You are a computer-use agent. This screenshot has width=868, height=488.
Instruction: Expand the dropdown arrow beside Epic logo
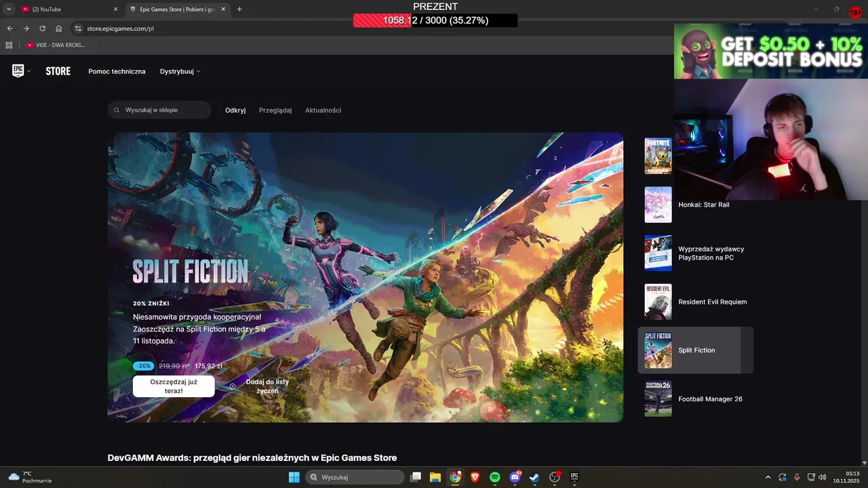coord(28,72)
